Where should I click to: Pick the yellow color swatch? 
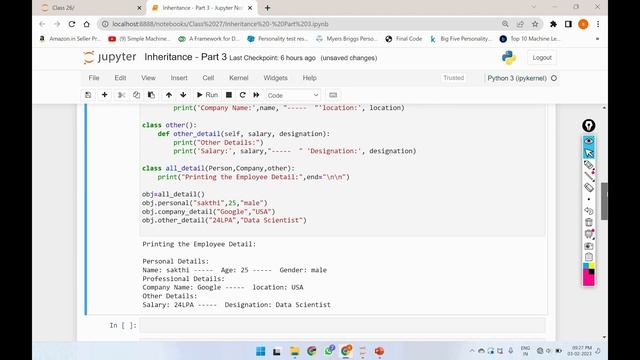coord(592,266)
